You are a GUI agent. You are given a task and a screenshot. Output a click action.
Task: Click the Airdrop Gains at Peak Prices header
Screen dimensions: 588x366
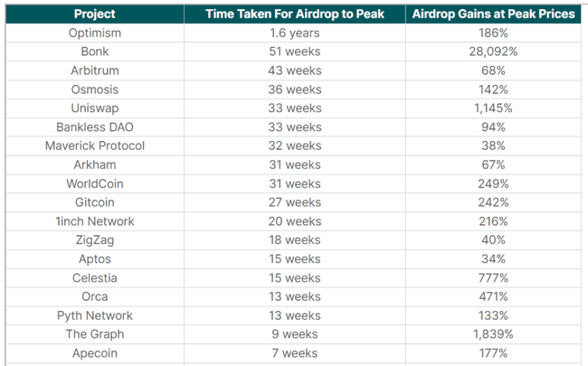pyautogui.click(x=493, y=14)
